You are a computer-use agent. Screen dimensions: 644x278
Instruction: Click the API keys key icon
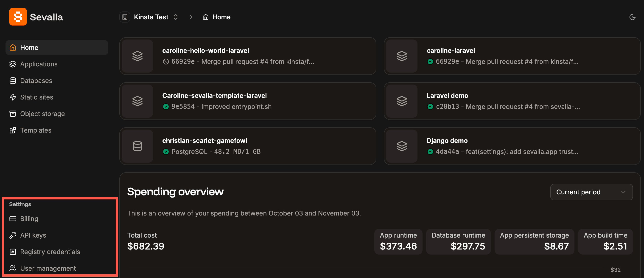point(13,235)
